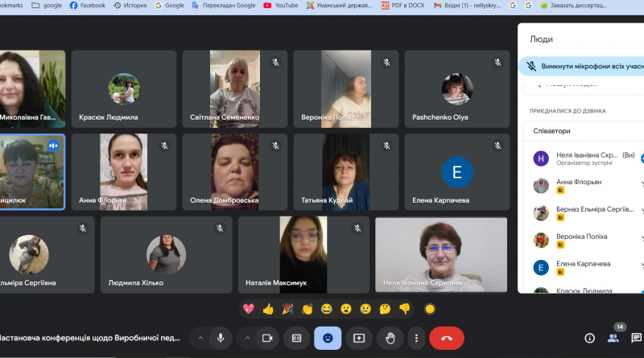Open the emoji reactions button
This screenshot has width=644, height=358.
pos(328,338)
